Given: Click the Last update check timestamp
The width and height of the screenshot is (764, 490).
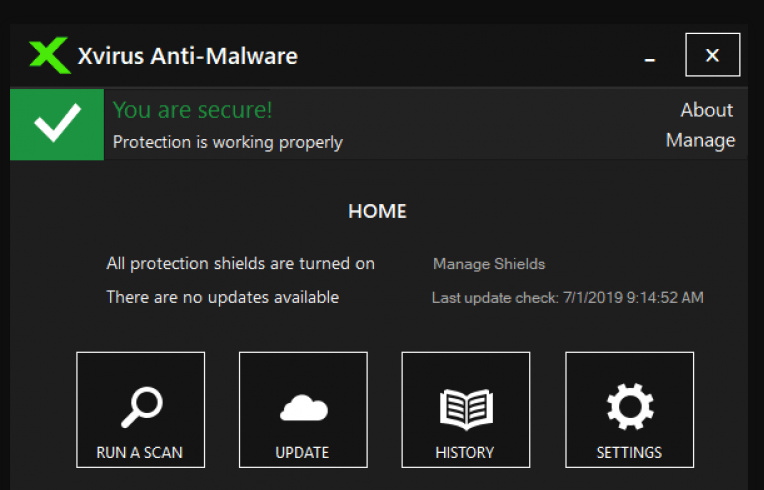Looking at the screenshot, I should (x=567, y=298).
